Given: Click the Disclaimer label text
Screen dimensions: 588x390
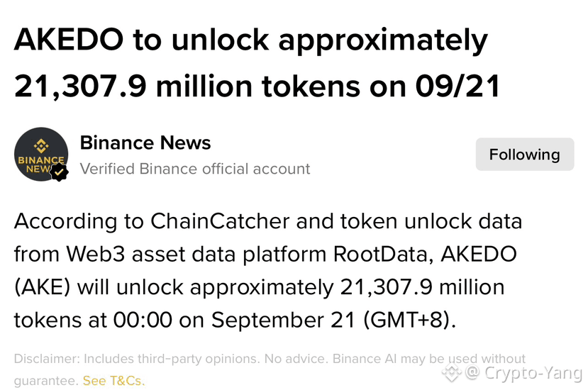Looking at the screenshot, I should (47, 359).
